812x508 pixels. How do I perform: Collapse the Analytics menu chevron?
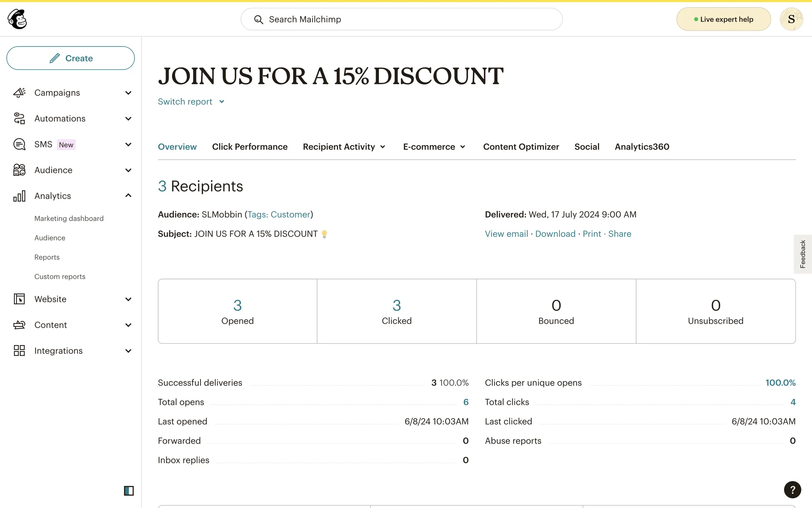point(128,196)
